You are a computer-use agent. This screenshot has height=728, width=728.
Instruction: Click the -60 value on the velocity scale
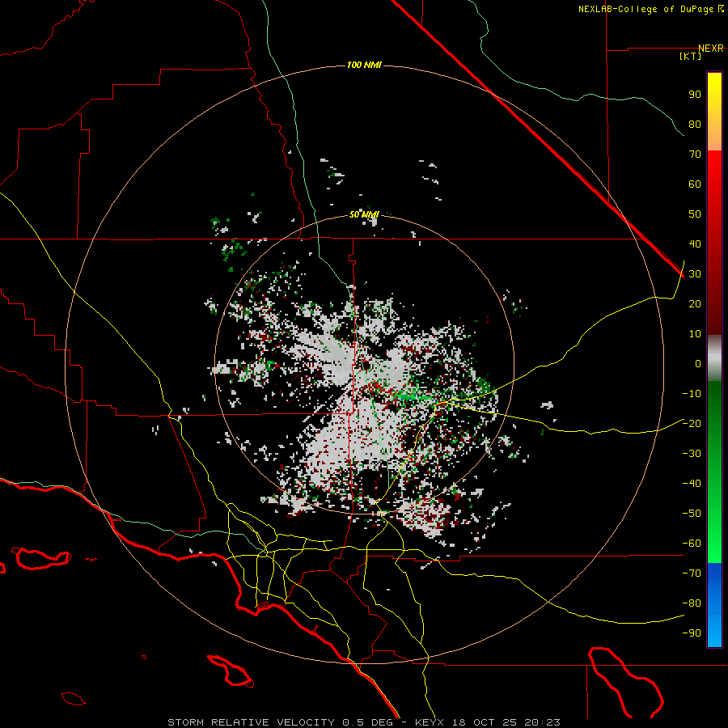[x=692, y=544]
